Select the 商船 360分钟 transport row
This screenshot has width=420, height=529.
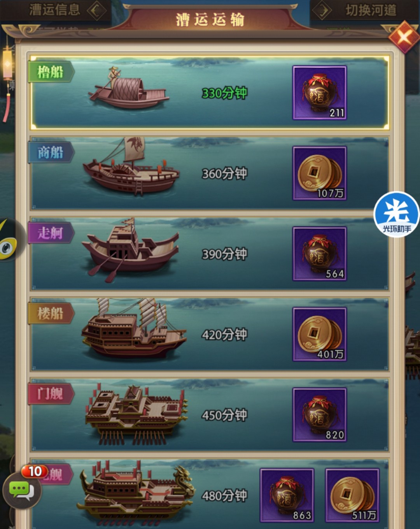[x=210, y=173]
